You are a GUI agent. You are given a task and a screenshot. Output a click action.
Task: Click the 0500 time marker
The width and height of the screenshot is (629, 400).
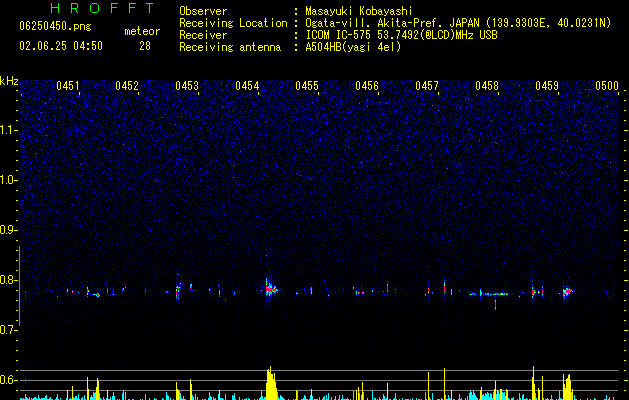tap(607, 86)
